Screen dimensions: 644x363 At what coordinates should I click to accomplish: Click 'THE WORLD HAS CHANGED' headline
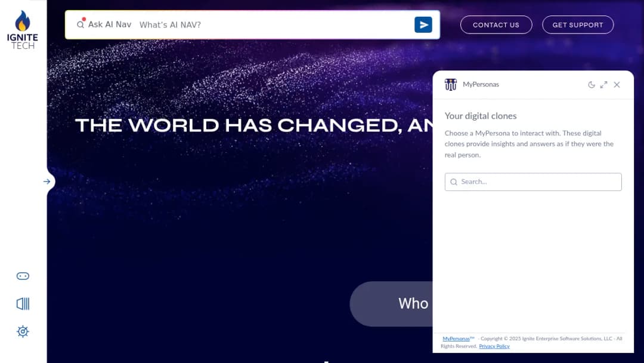[x=253, y=125]
